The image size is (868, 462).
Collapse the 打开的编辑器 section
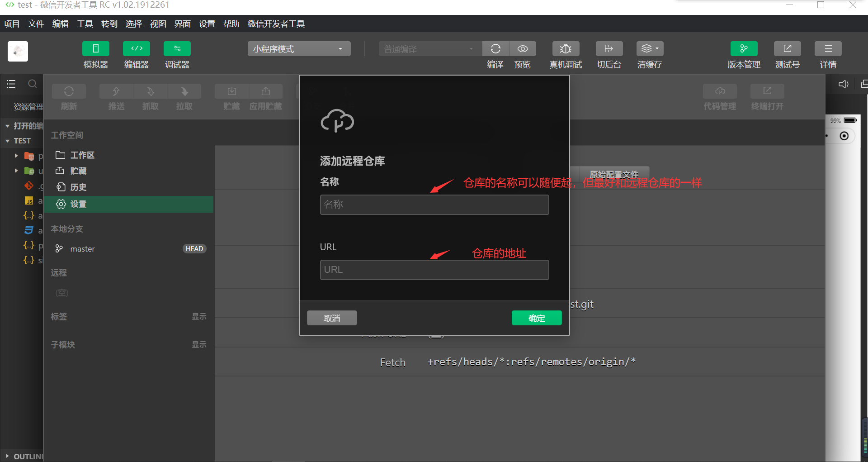8,126
